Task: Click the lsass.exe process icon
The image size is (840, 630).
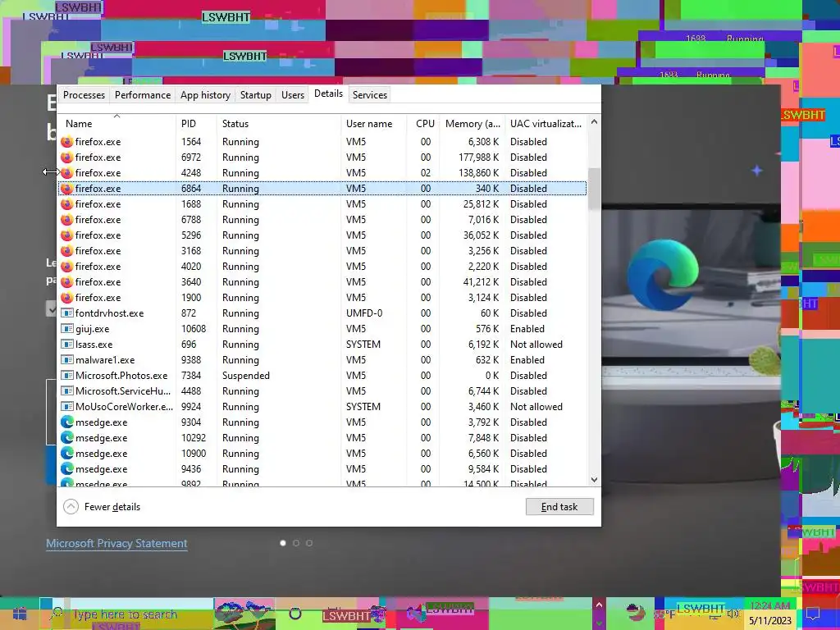Action: coord(67,344)
